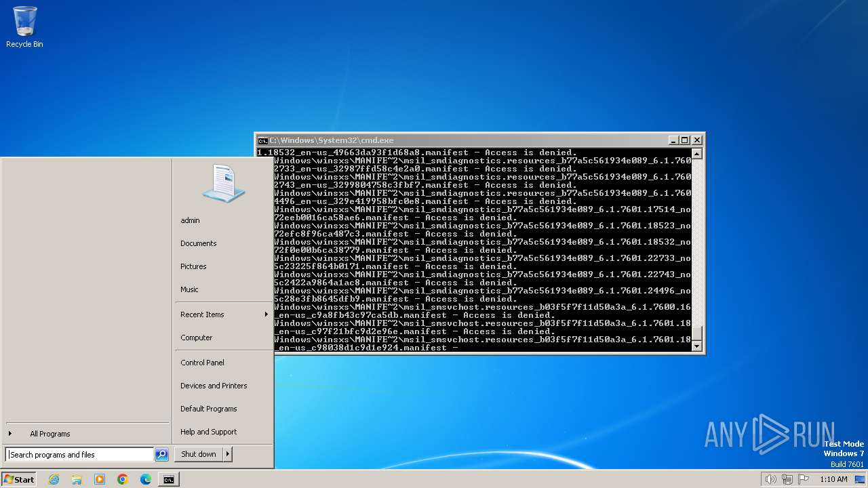Open the Recycle Bin desktop icon
Viewport: 868px width, 488px height.
coord(24,27)
